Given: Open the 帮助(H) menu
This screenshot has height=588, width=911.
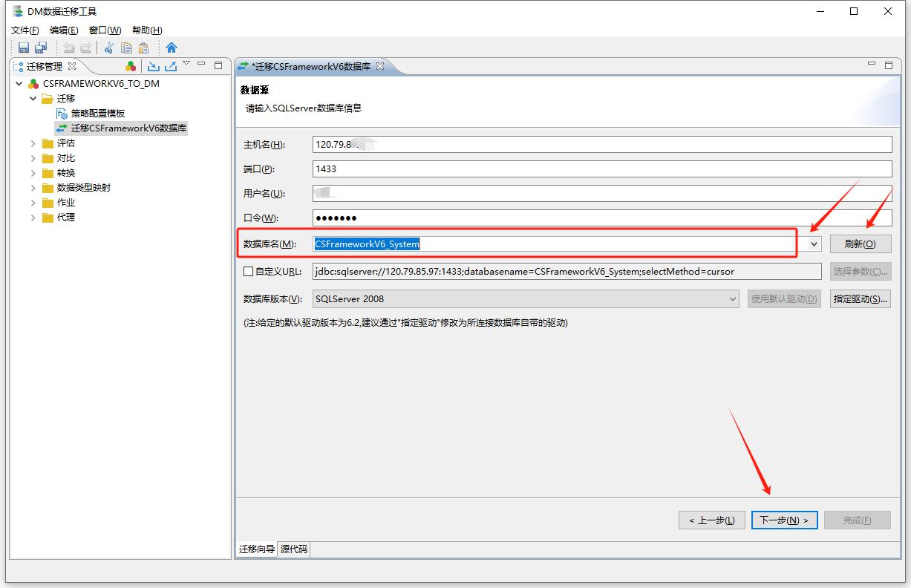Looking at the screenshot, I should coord(147,30).
